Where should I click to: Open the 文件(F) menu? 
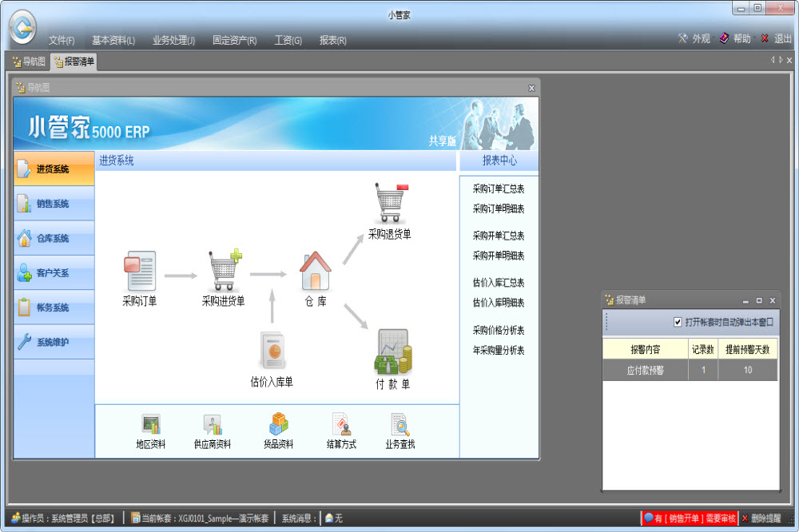click(62, 40)
